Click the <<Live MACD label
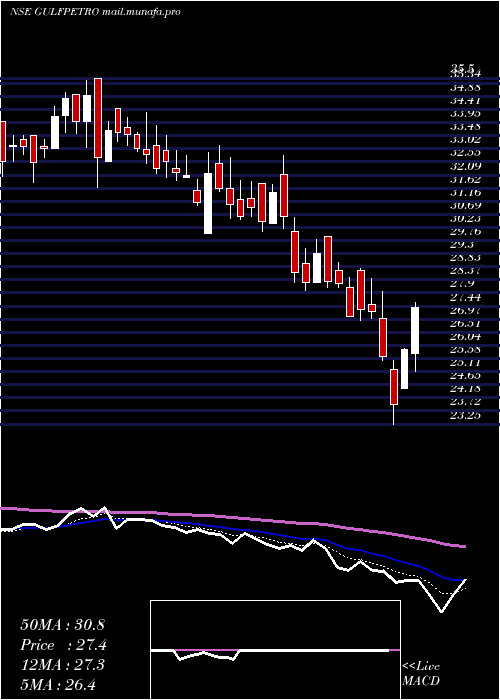Image resolution: width=500 pixels, height=700 pixels. click(x=421, y=674)
